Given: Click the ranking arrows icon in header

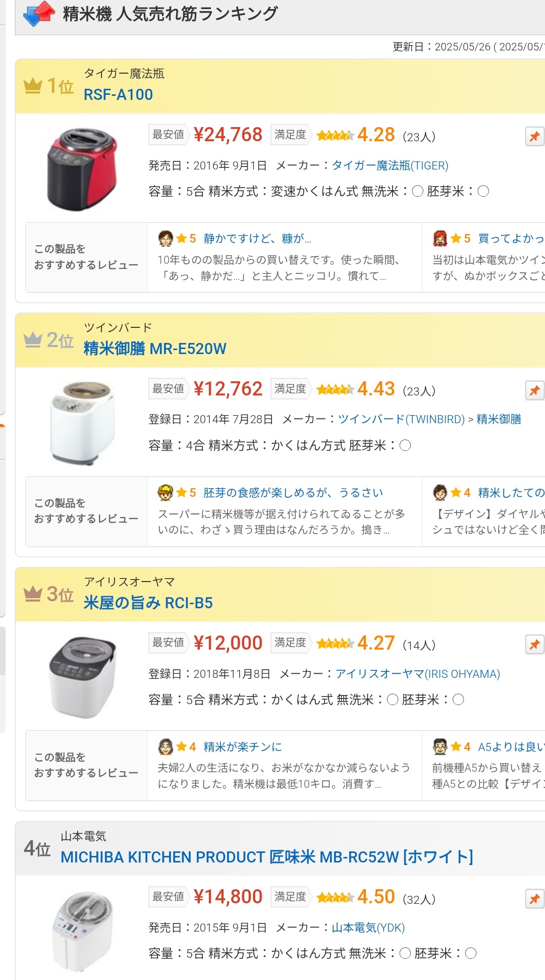Looking at the screenshot, I should (39, 14).
